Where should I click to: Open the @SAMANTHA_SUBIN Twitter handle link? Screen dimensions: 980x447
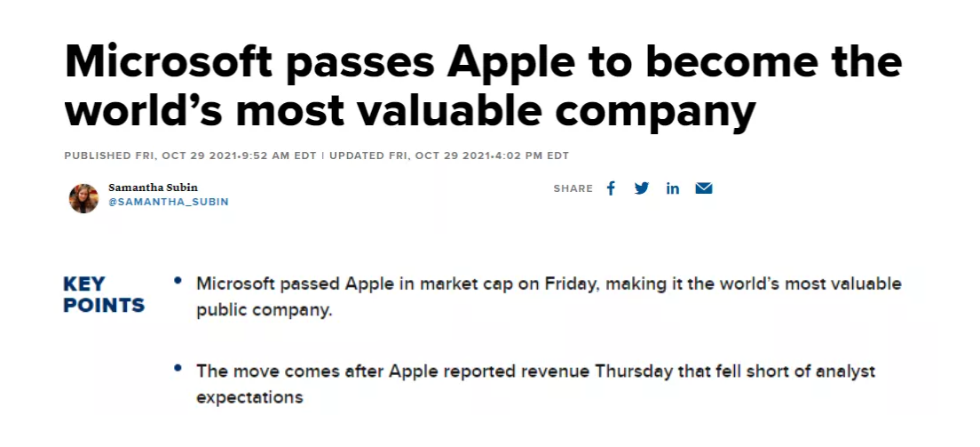(x=168, y=202)
